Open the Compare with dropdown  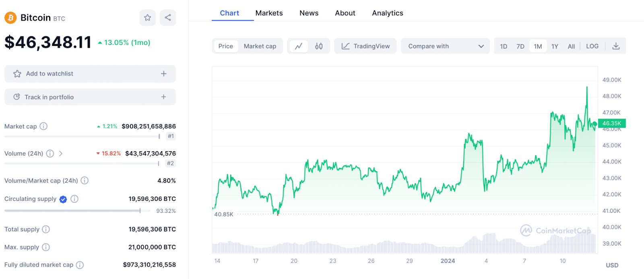pos(445,46)
